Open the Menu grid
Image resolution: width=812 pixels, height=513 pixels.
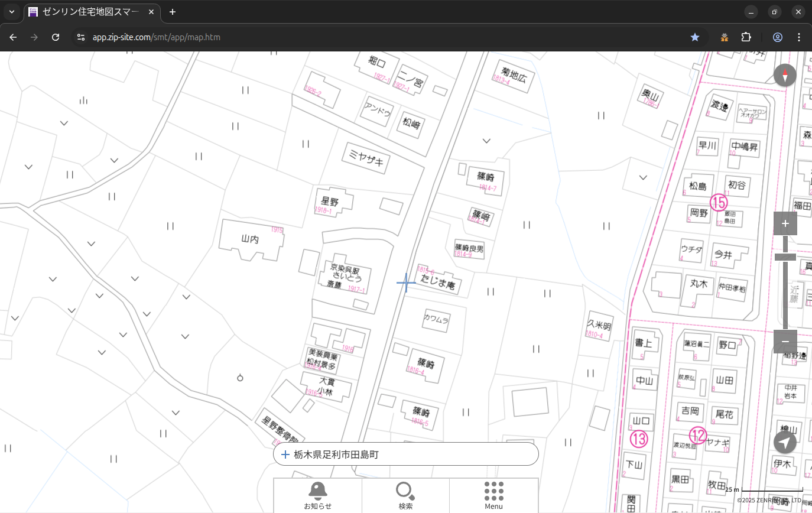click(493, 495)
